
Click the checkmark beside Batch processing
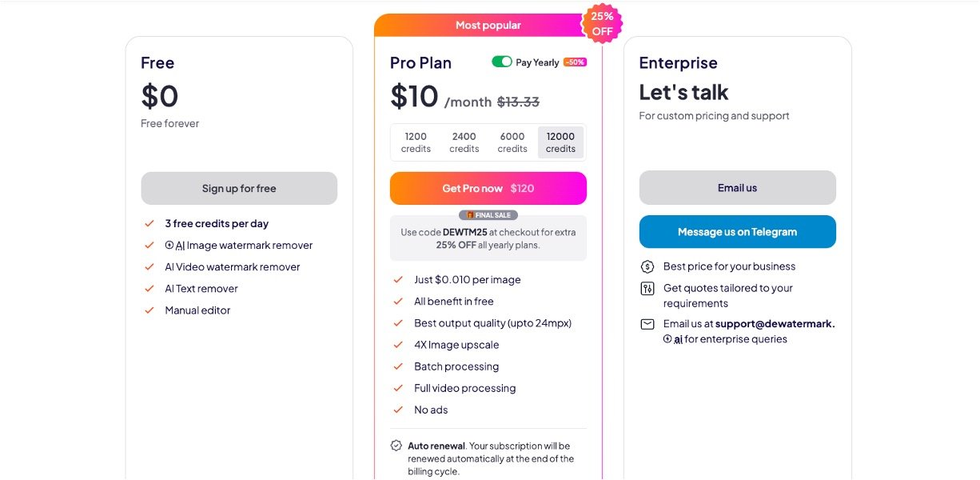[x=398, y=366]
